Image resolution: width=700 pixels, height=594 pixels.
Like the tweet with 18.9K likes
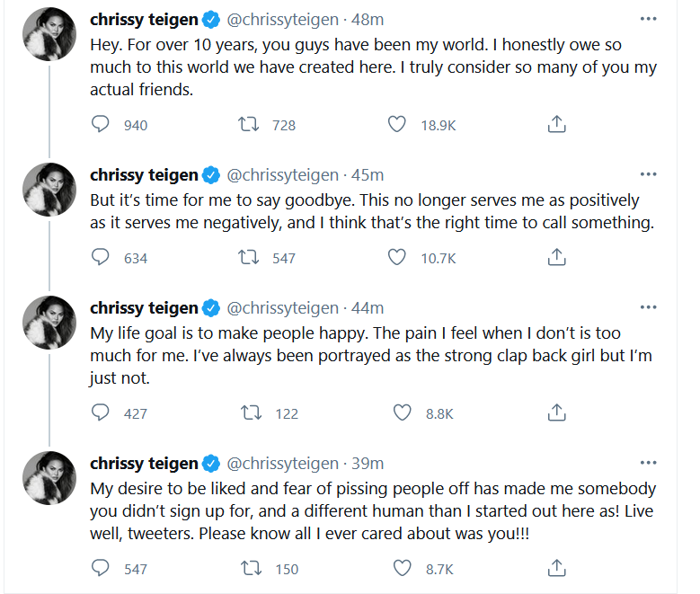pyautogui.click(x=397, y=125)
